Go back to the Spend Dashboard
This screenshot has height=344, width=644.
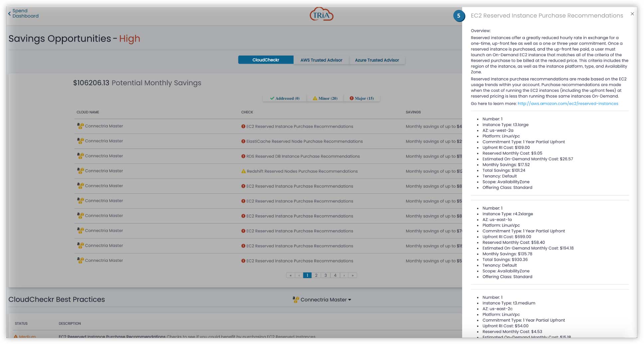[23, 13]
